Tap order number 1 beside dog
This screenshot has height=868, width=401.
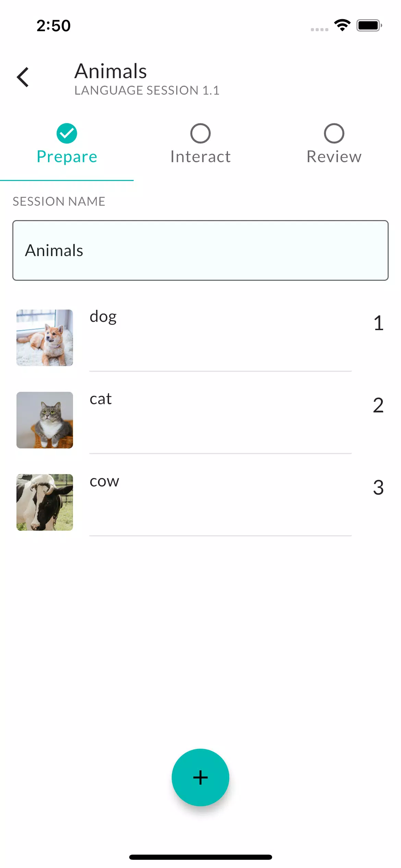(378, 323)
